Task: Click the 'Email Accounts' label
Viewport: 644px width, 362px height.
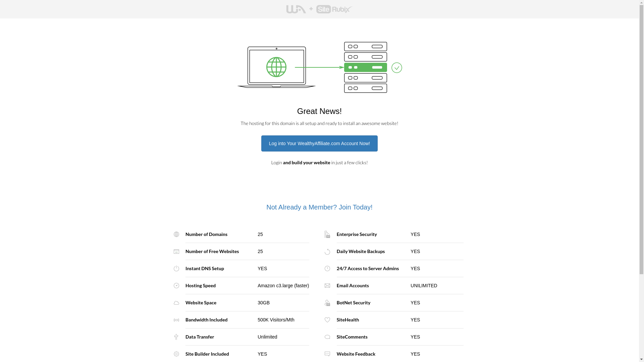Action: (x=353, y=286)
